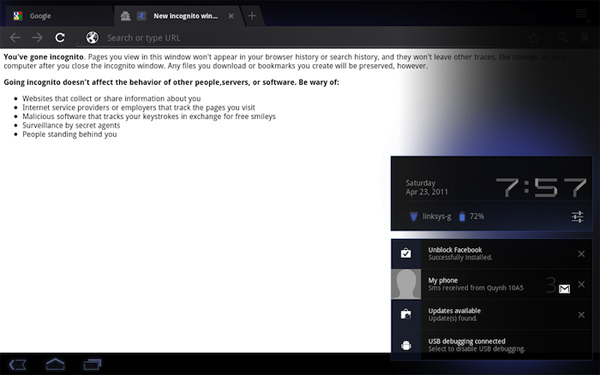Screen dimensions: 600x375
Task: Close the New incognito window tab
Action: [231, 16]
